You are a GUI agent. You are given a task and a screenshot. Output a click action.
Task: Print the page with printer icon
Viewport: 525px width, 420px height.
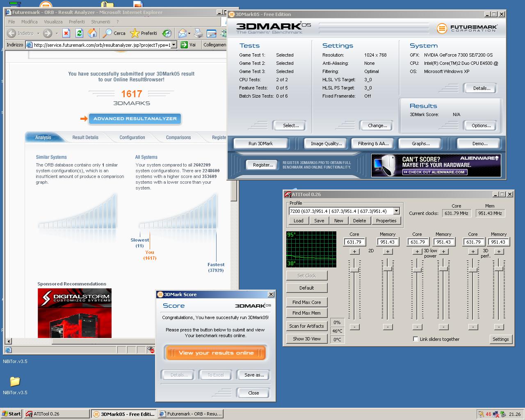click(x=198, y=33)
